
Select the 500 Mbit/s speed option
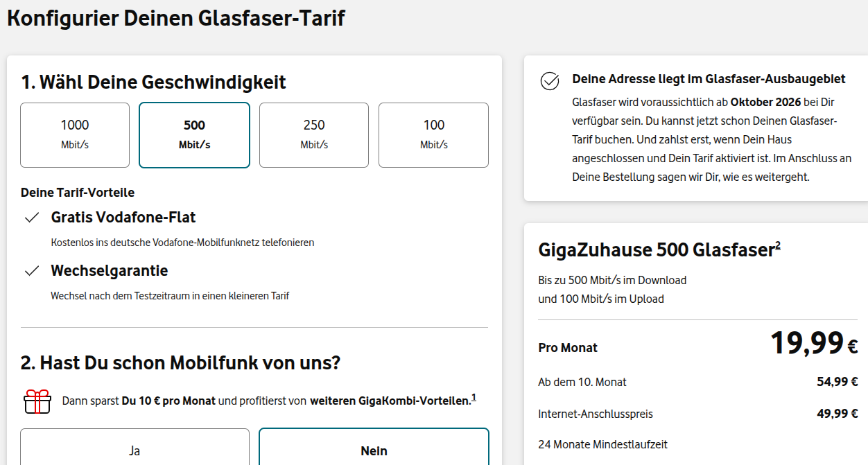click(194, 135)
